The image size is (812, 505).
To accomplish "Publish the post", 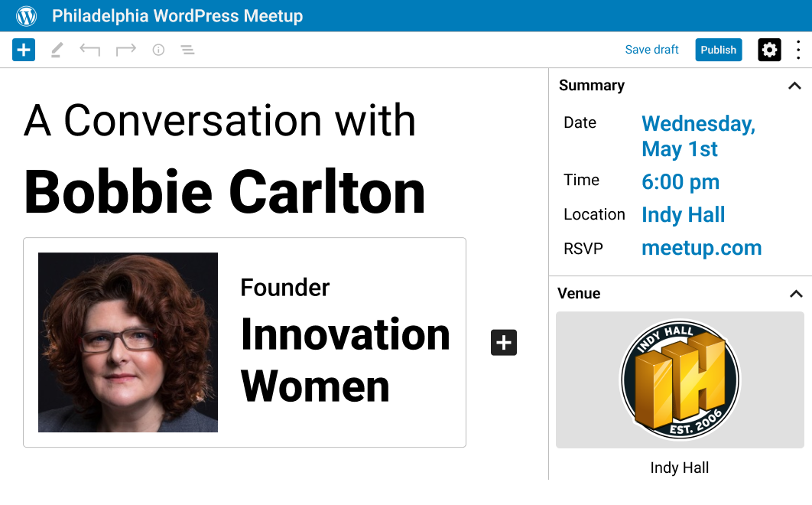I will tap(718, 50).
